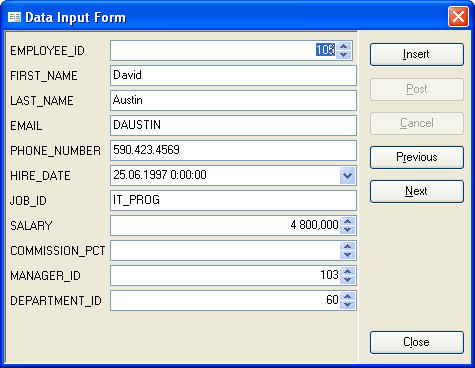Click the MANAGER_ID label
Screen dimensions: 475x368
point(45,276)
